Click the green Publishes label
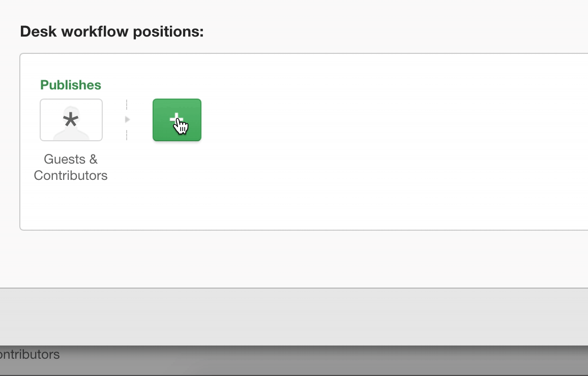Screen dimensions: 588x376 (x=71, y=85)
